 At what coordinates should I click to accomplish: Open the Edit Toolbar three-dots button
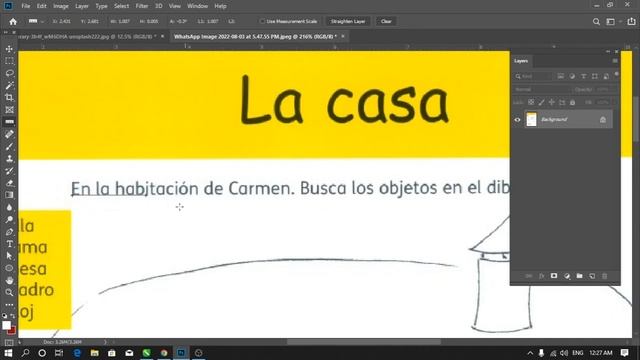[x=9, y=304]
